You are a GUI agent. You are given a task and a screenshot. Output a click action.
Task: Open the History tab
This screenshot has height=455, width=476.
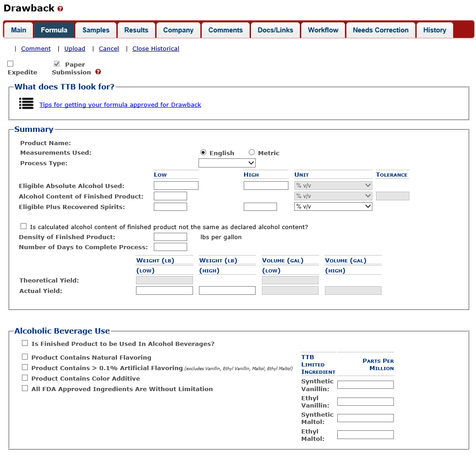click(434, 30)
